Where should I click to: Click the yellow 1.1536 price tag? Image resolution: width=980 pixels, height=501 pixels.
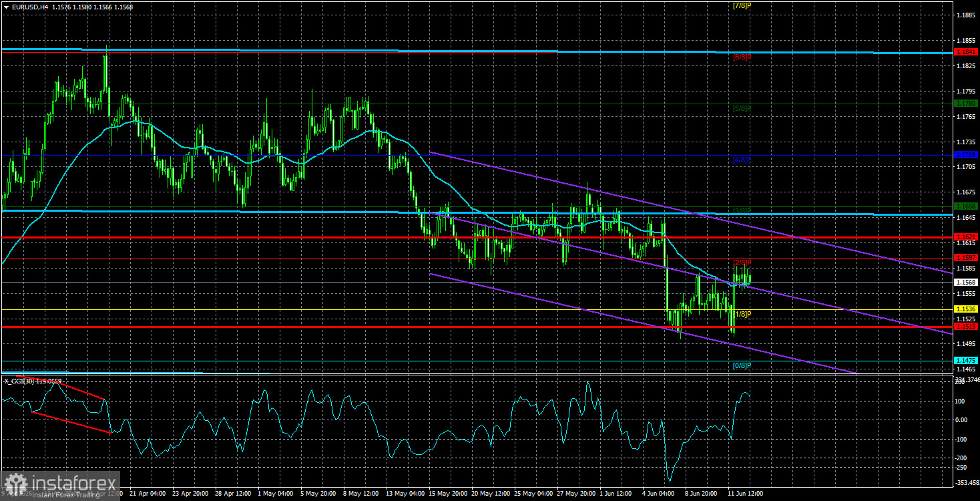tap(966, 309)
